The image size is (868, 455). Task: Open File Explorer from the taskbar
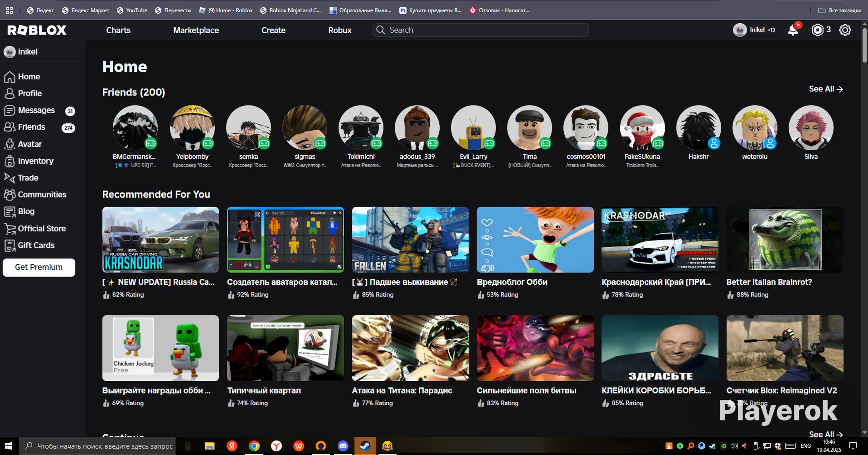[x=209, y=446]
